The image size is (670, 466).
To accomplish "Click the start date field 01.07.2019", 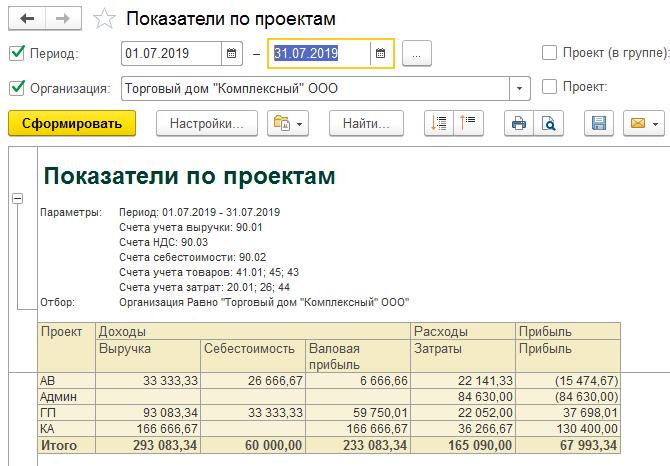I will (171, 53).
